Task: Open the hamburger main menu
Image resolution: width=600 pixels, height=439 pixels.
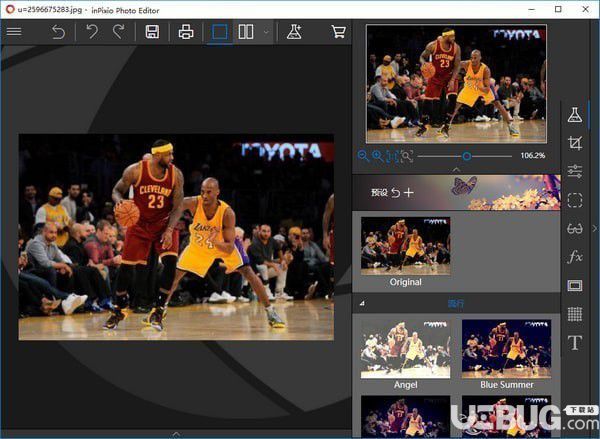Action: pos(14,32)
